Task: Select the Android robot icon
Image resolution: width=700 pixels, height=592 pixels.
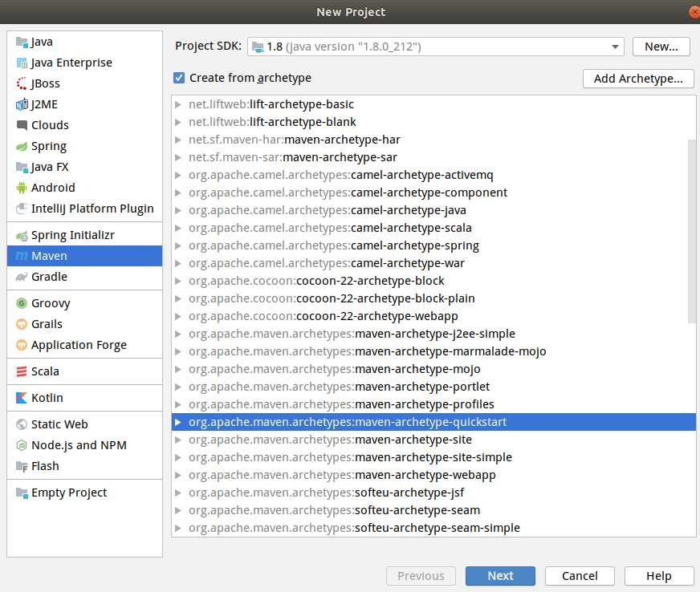Action: (x=22, y=188)
